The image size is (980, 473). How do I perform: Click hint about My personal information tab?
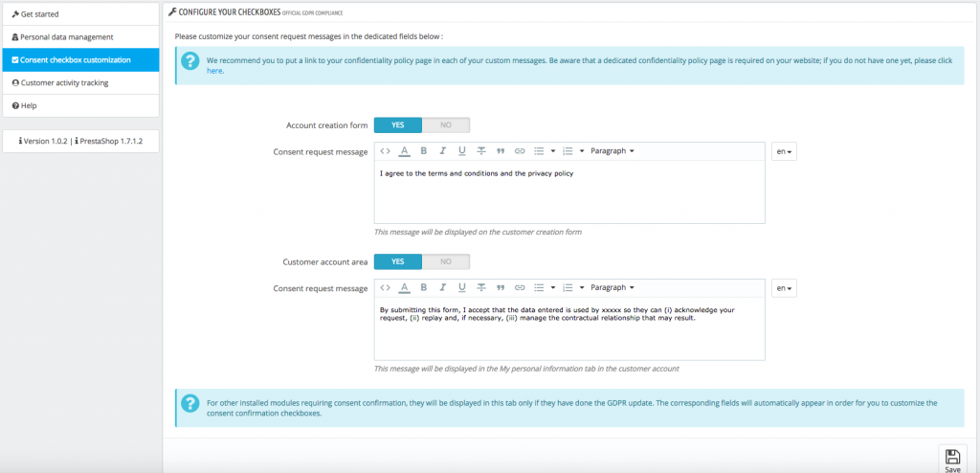(526, 369)
